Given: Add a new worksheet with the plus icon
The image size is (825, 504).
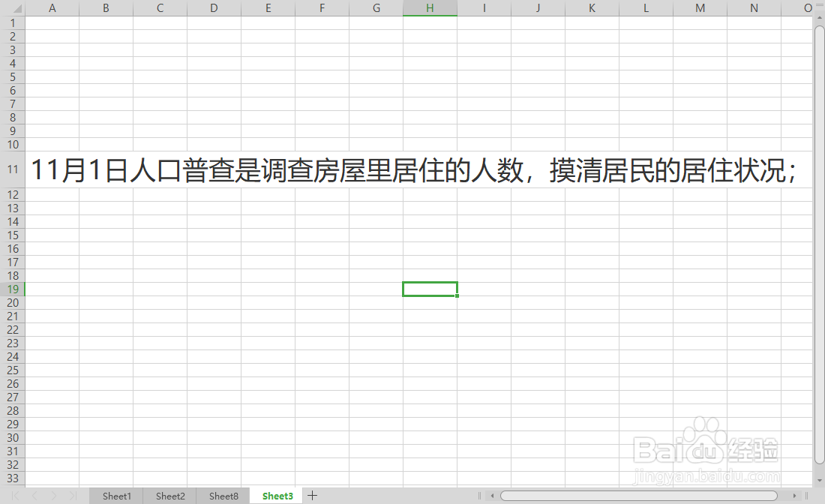Looking at the screenshot, I should 313,495.
